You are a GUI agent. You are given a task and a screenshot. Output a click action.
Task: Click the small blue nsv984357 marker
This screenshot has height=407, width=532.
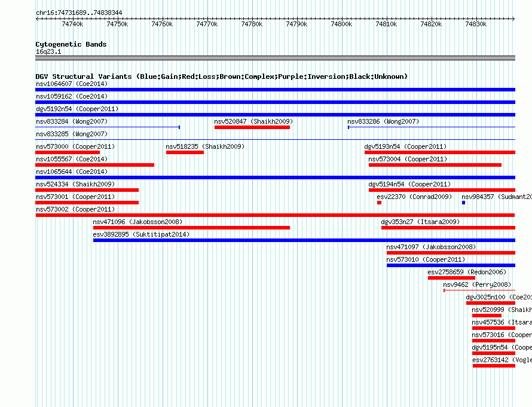[x=463, y=203]
